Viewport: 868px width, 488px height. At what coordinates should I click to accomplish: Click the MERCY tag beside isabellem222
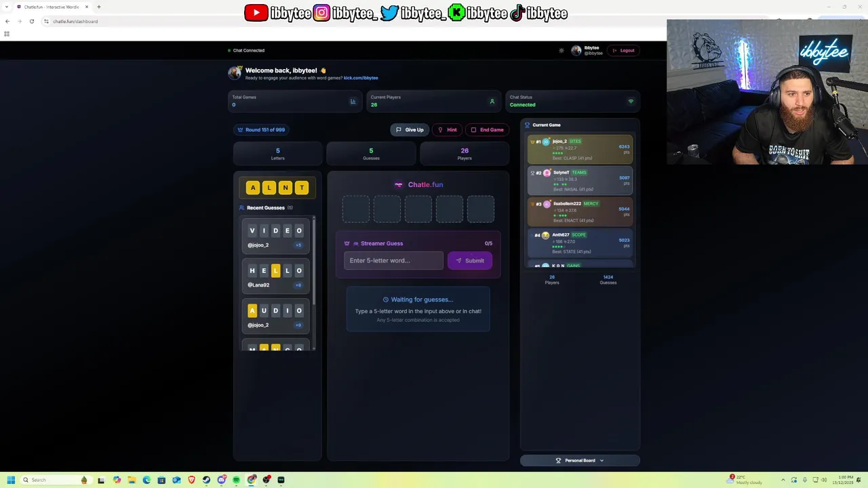(x=591, y=203)
